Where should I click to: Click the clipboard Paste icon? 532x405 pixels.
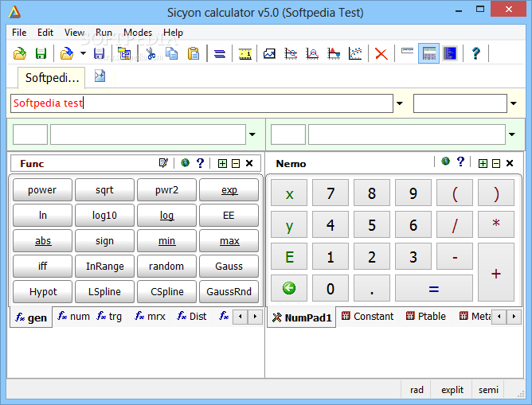(194, 53)
